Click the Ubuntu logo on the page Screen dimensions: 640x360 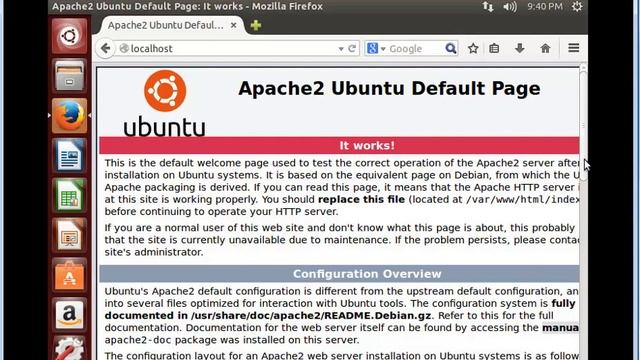165,103
